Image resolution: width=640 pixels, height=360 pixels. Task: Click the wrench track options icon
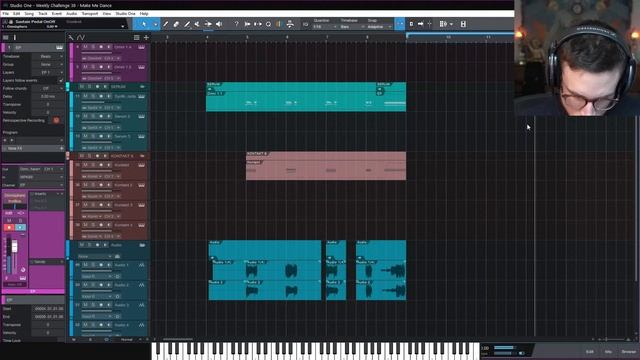(71, 38)
